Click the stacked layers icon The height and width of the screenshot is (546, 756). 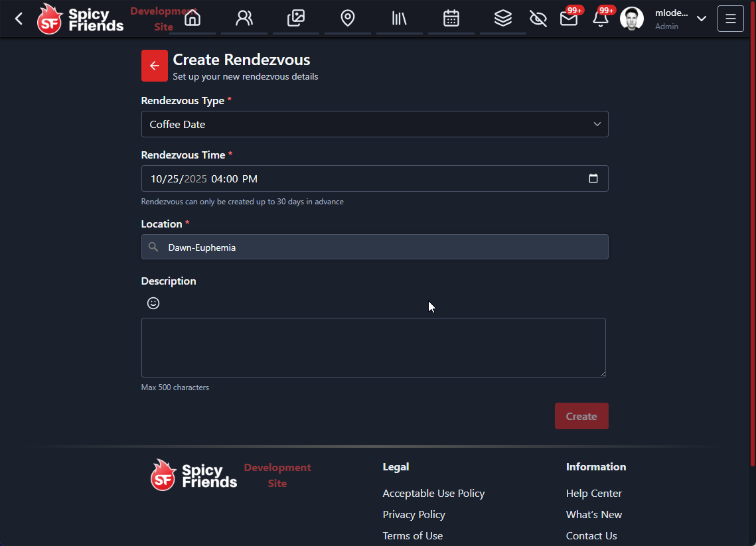503,18
